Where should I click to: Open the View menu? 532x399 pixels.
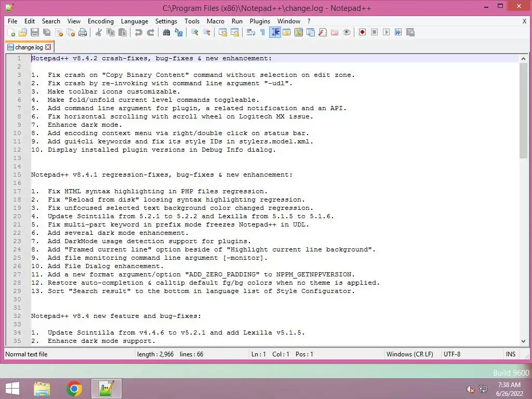coord(74,21)
